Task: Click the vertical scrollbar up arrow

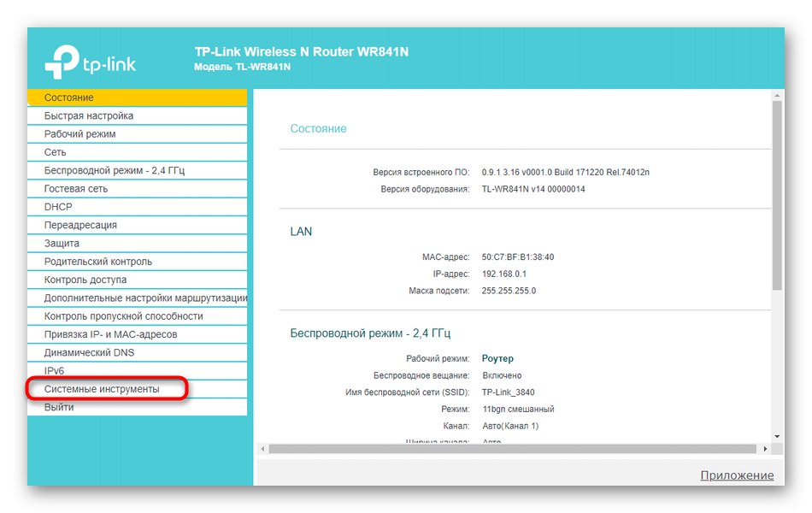Action: [x=777, y=96]
